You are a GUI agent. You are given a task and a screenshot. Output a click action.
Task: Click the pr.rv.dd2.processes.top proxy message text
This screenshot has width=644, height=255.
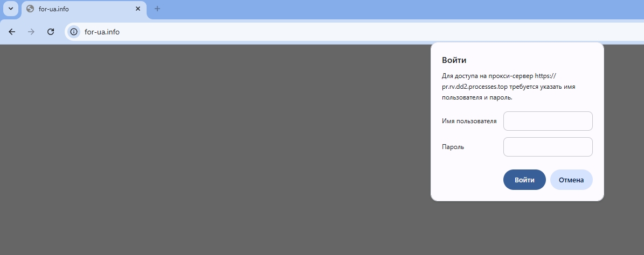pyautogui.click(x=509, y=87)
